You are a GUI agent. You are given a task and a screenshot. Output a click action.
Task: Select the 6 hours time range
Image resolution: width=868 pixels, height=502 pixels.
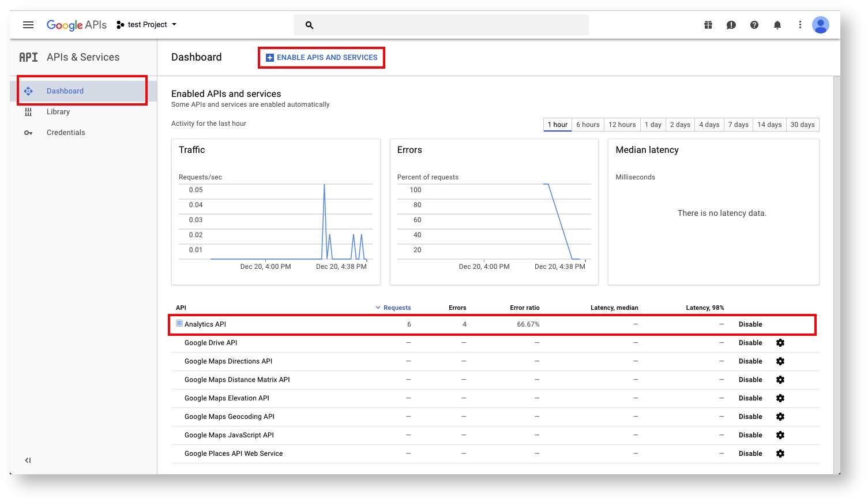[588, 125]
